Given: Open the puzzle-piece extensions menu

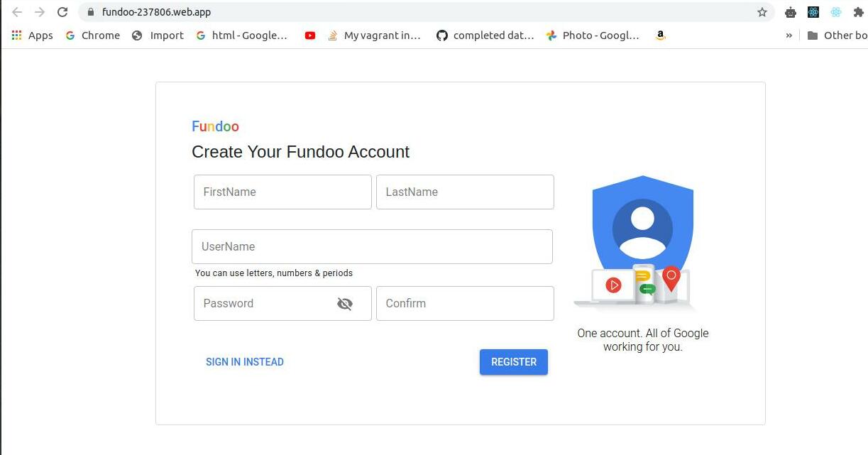Looking at the screenshot, I should [858, 12].
